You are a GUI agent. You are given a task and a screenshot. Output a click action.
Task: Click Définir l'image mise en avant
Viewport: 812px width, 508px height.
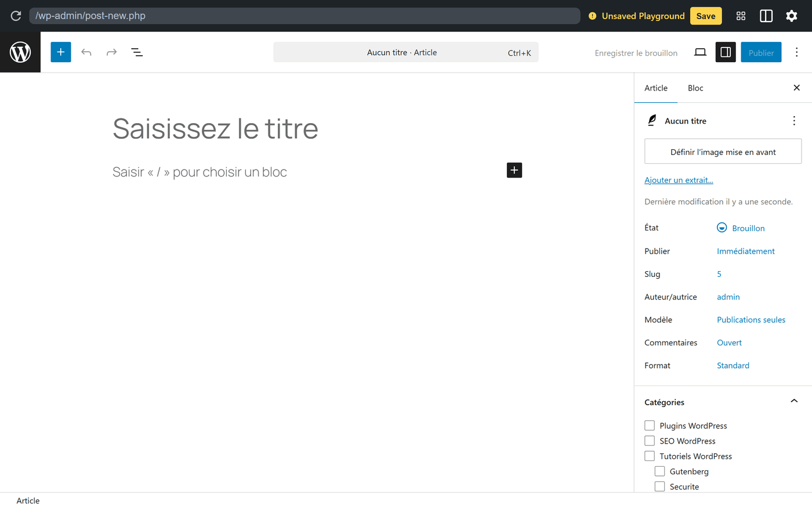[723, 151]
